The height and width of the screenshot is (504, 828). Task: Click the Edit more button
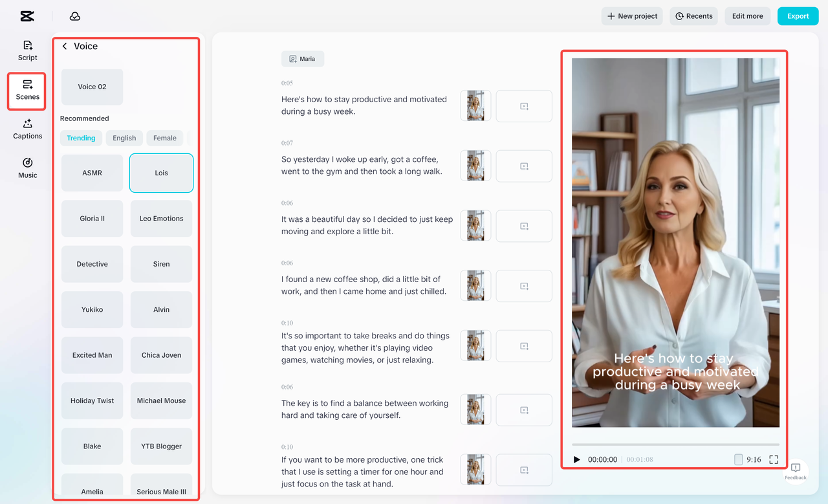[748, 16]
